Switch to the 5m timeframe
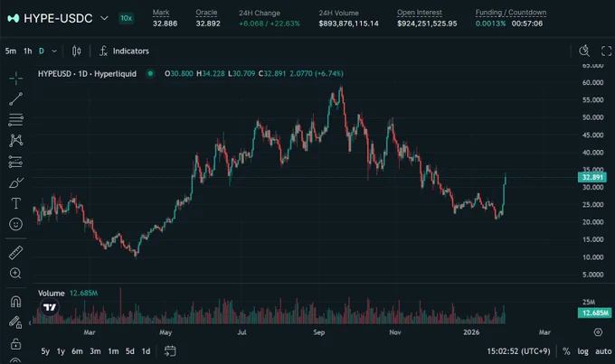 point(11,51)
